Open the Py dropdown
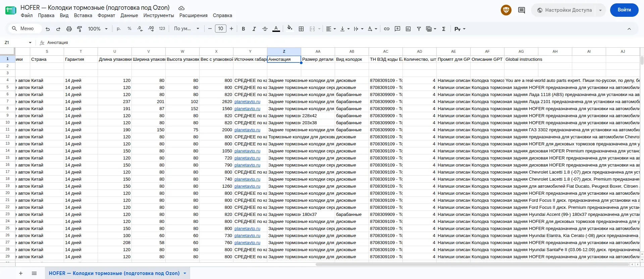Viewport: 644px width, 279px height. 460,29
